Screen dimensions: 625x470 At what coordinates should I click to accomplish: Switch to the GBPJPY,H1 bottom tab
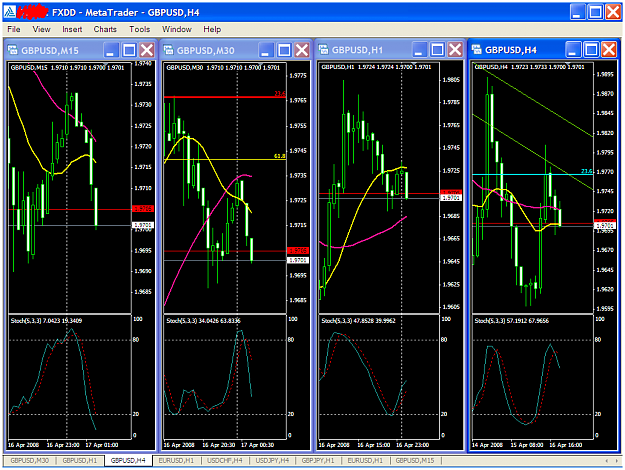[x=318, y=460]
